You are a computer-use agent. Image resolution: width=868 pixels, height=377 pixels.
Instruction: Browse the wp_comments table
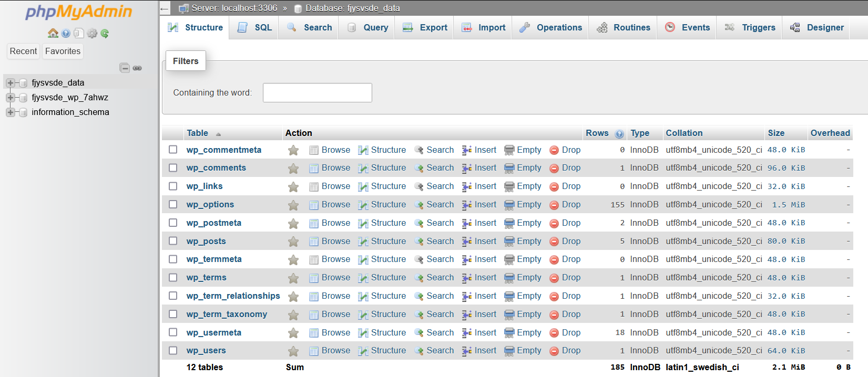coord(335,168)
